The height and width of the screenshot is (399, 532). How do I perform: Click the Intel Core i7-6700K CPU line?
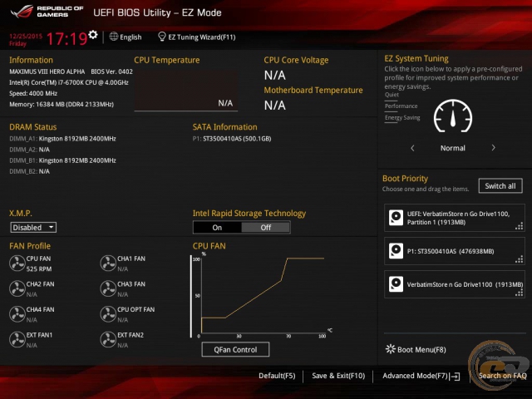[69, 82]
